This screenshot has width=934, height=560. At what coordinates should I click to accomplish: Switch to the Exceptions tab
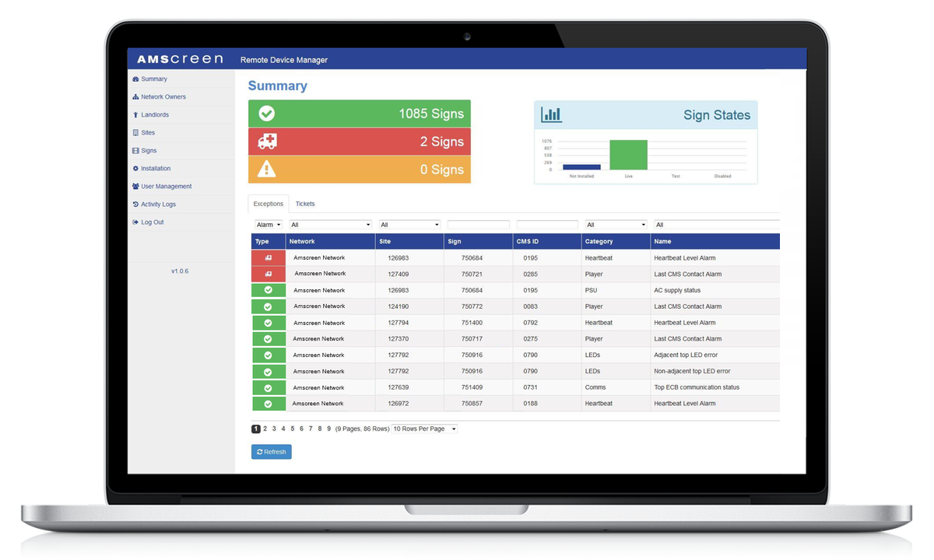269,204
